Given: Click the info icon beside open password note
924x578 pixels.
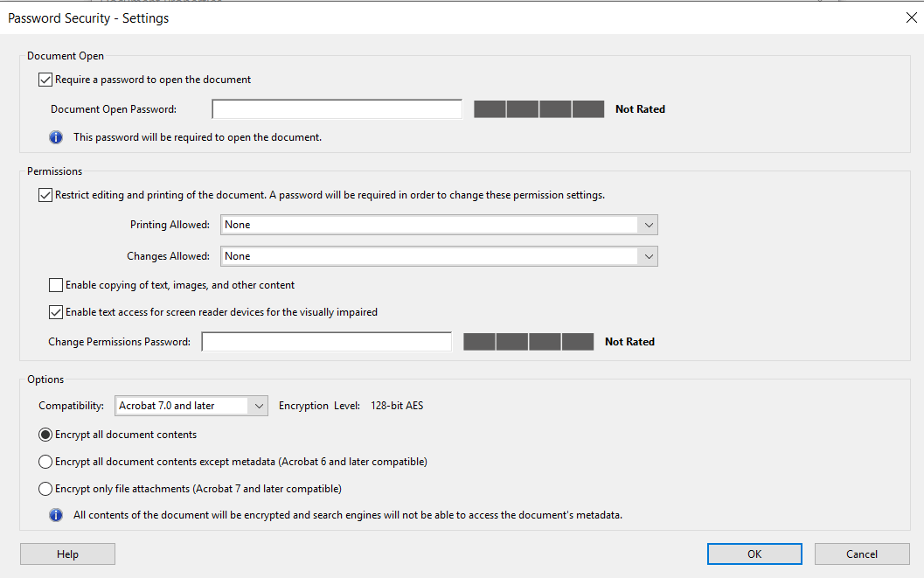Looking at the screenshot, I should tap(56, 137).
